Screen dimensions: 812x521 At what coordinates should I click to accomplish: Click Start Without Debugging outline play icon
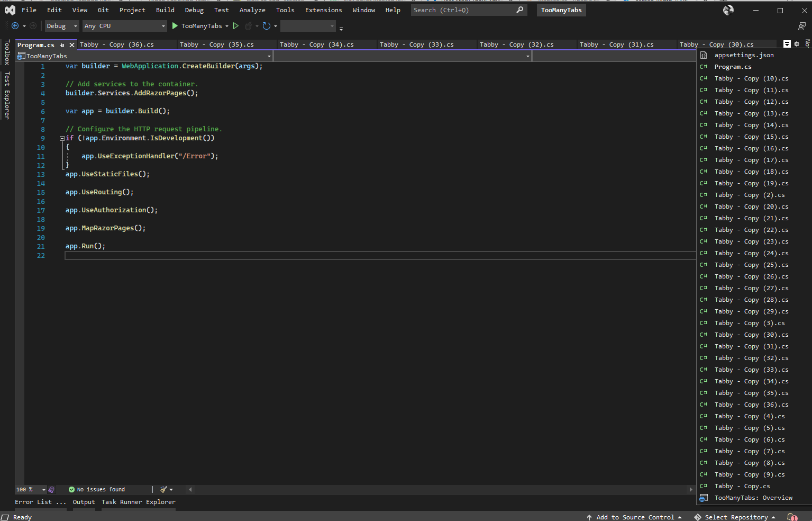point(236,26)
